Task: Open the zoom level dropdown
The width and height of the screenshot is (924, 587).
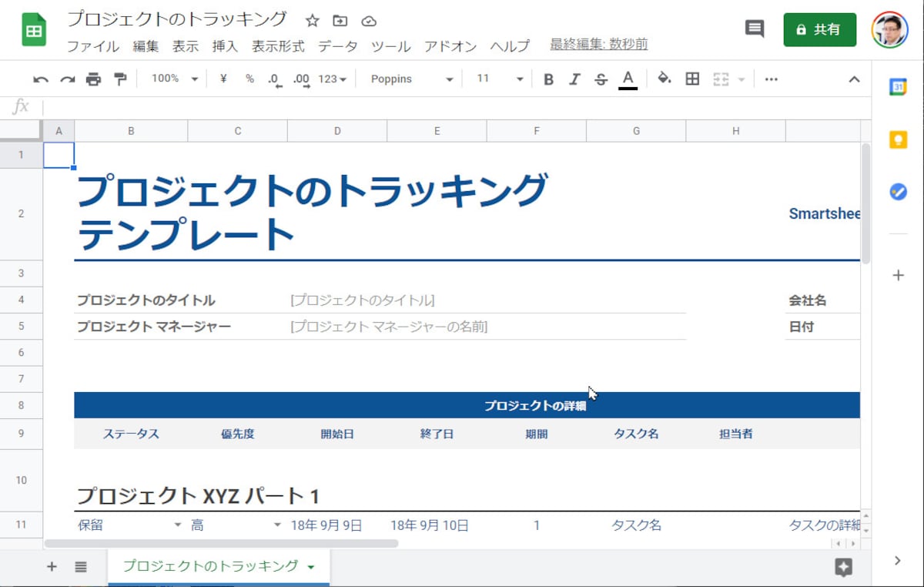Action: pyautogui.click(x=175, y=79)
